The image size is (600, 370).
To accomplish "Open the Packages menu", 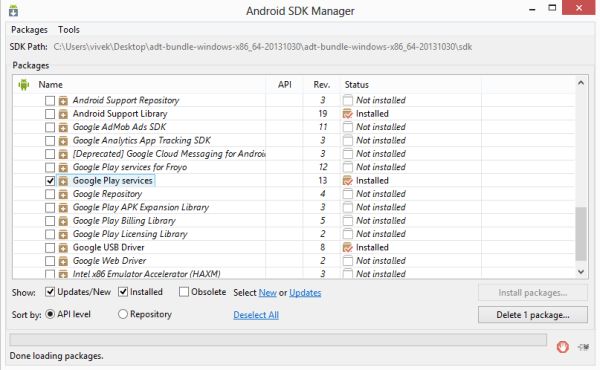I will coord(29,30).
